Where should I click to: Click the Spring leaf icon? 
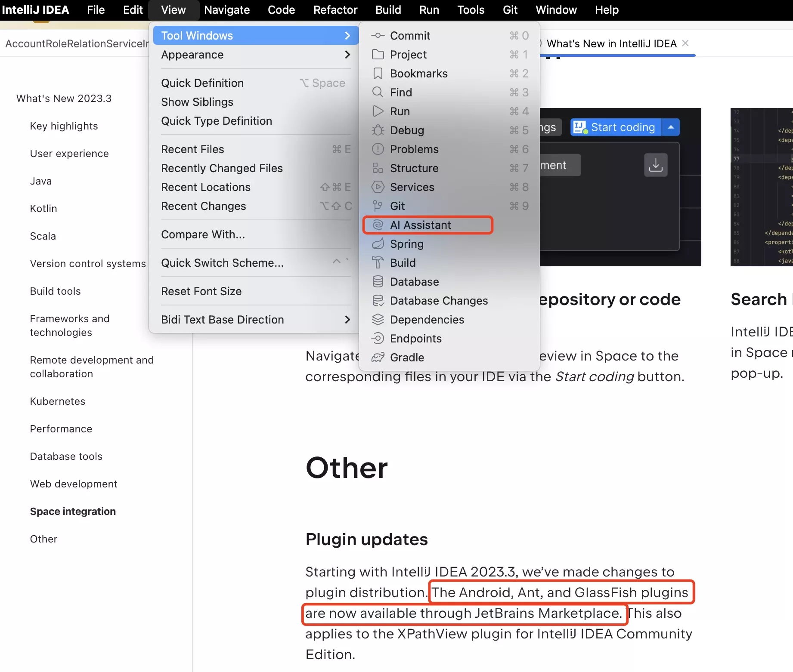pos(378,244)
